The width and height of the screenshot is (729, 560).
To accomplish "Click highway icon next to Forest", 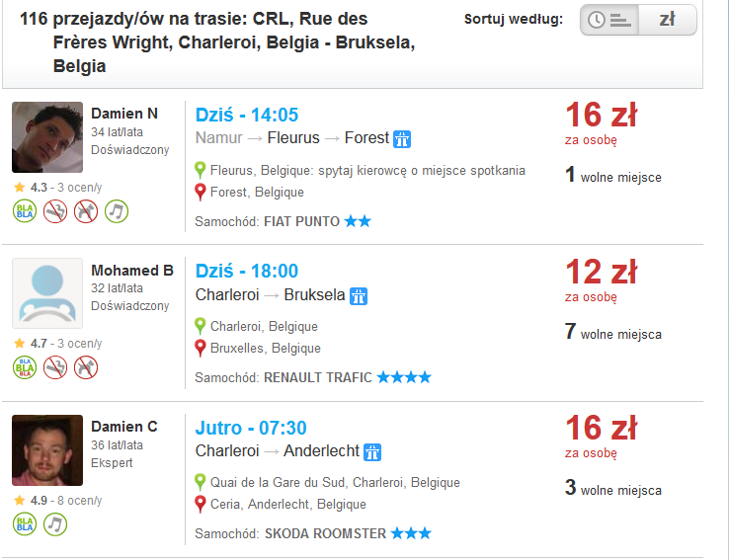I will (x=402, y=139).
